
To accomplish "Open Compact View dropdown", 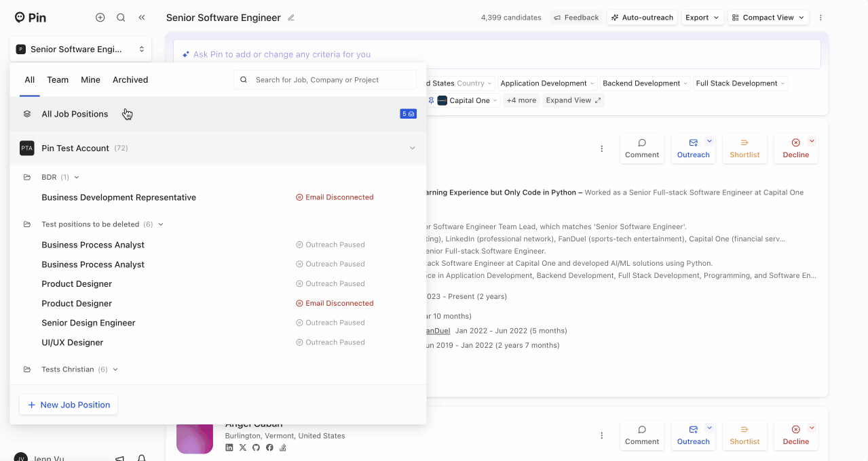I will tap(768, 18).
